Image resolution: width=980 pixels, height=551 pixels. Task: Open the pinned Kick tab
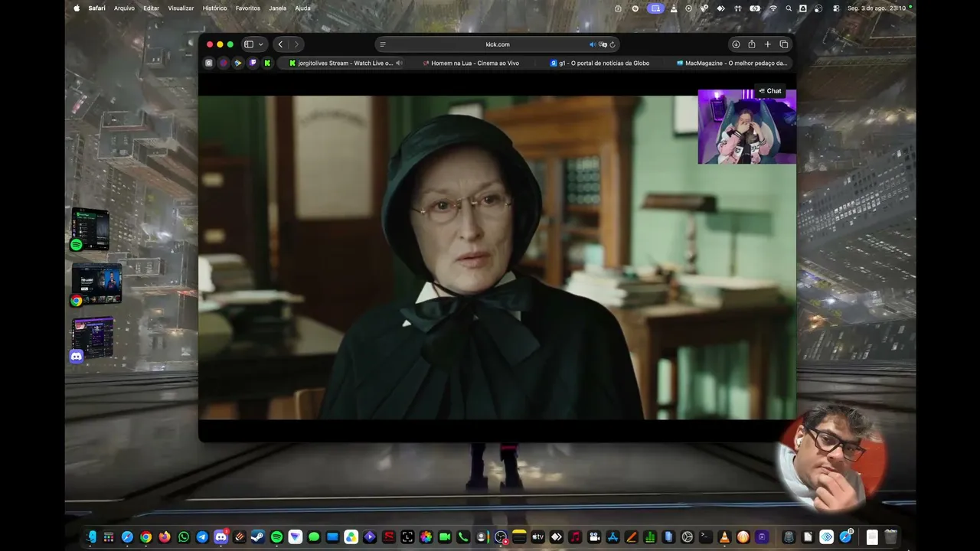tap(267, 63)
